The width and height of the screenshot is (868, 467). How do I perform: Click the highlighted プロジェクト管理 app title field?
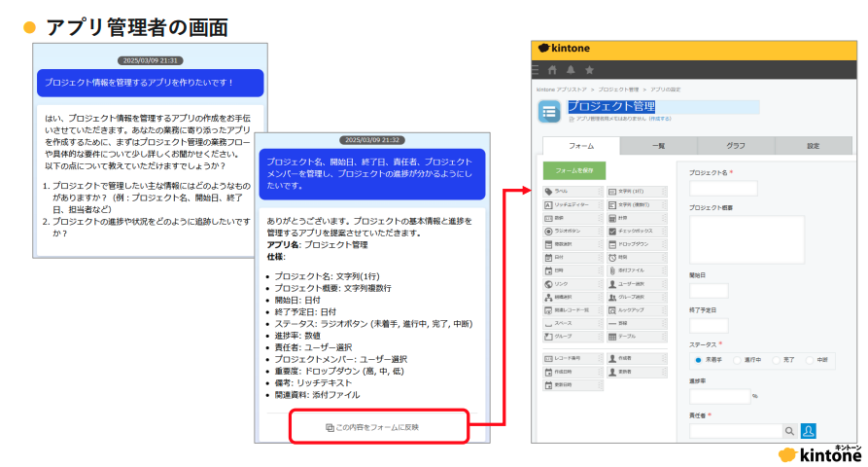click(x=664, y=106)
